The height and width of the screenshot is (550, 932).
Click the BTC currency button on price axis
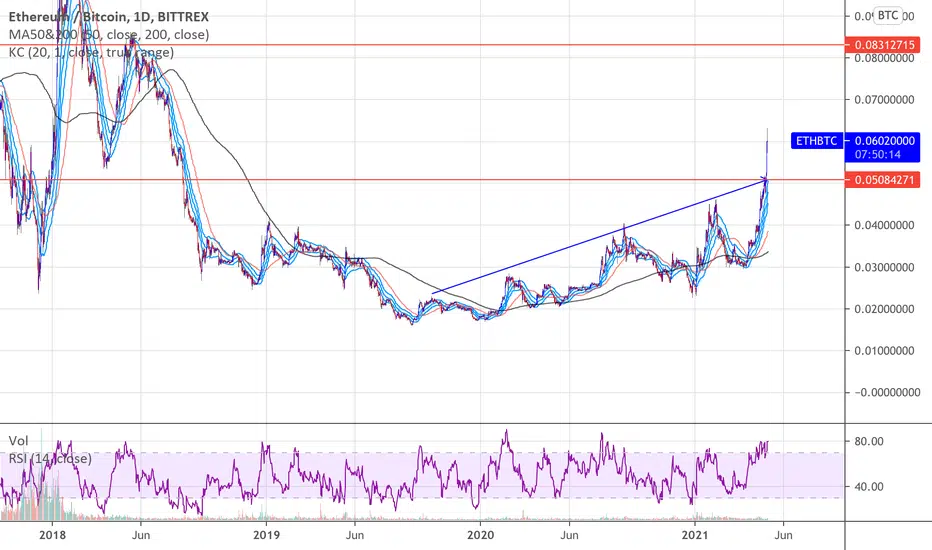point(888,15)
